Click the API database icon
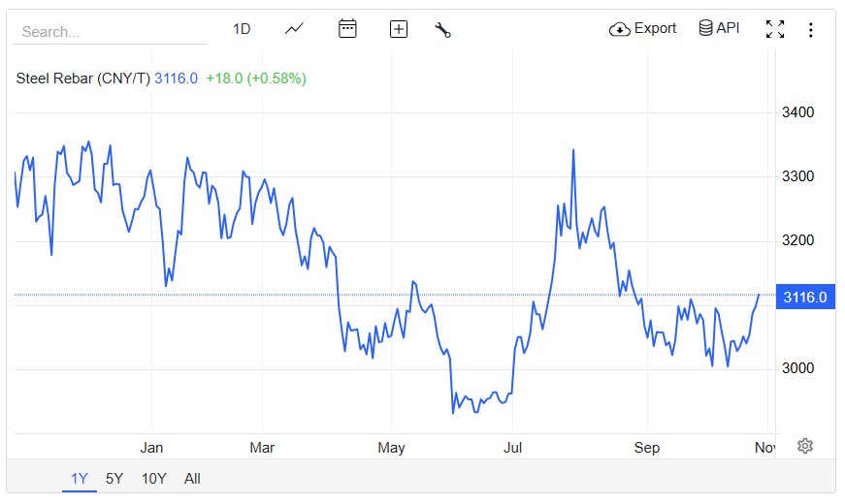 [x=706, y=28]
